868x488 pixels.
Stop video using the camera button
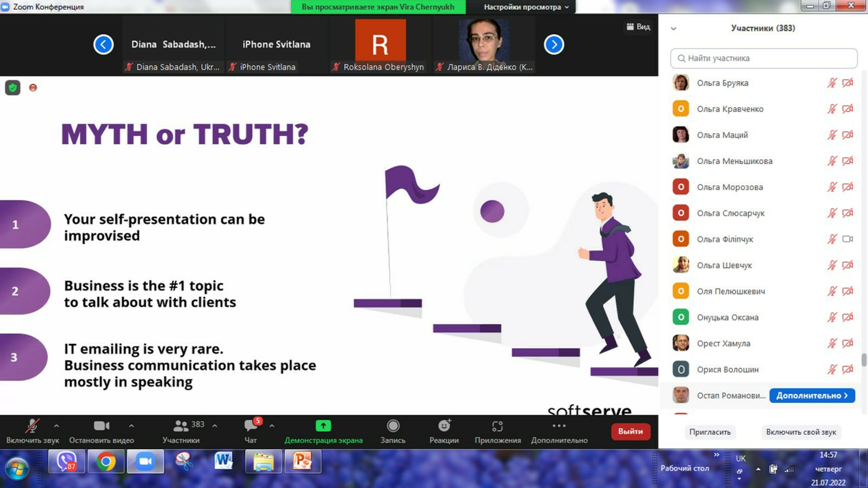(x=101, y=426)
